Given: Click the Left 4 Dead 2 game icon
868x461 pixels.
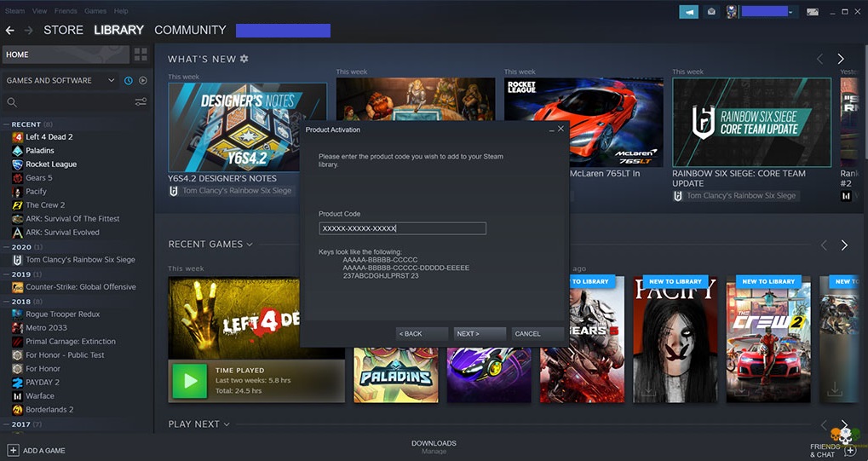Looking at the screenshot, I should [18, 137].
